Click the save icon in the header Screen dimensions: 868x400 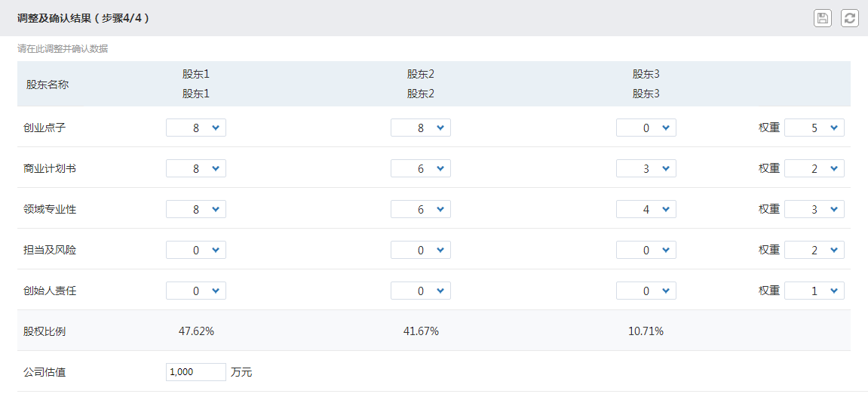(x=823, y=17)
